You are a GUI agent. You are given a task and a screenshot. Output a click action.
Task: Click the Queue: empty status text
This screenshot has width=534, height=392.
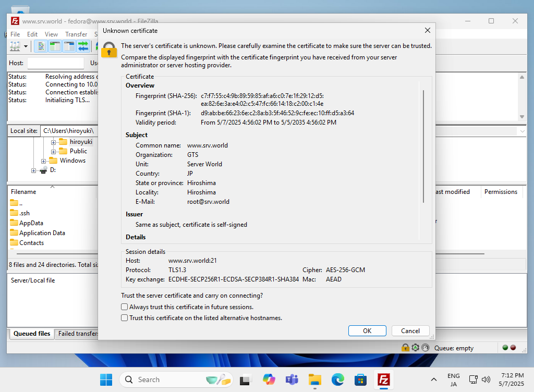pyautogui.click(x=454, y=348)
